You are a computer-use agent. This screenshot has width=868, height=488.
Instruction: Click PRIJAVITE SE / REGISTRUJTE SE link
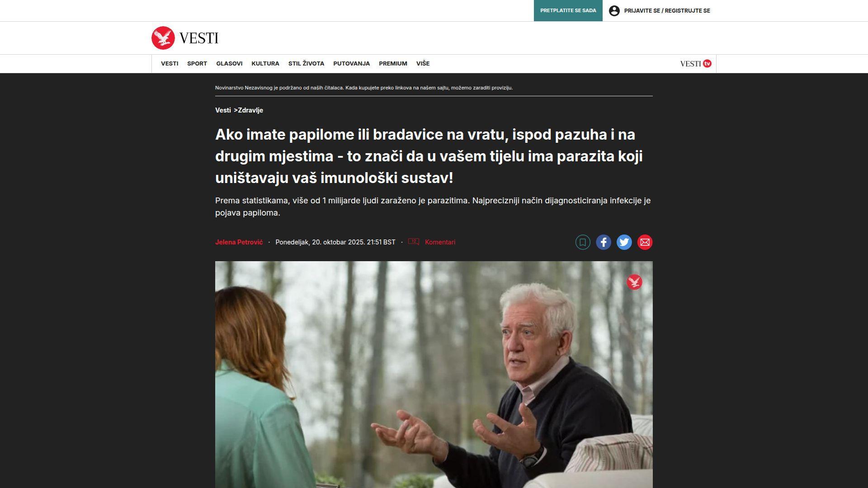pos(667,11)
